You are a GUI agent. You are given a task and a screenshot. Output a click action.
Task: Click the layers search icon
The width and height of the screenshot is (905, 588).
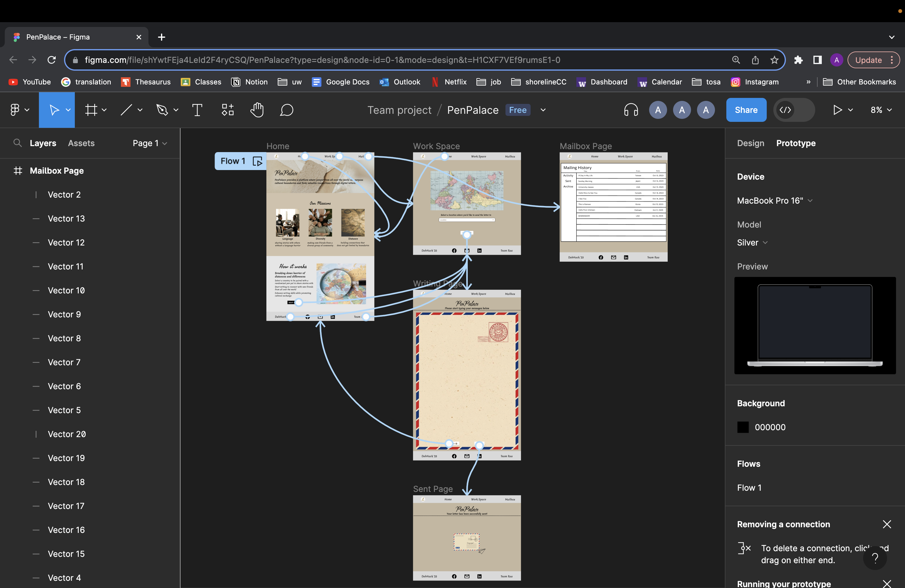(17, 143)
